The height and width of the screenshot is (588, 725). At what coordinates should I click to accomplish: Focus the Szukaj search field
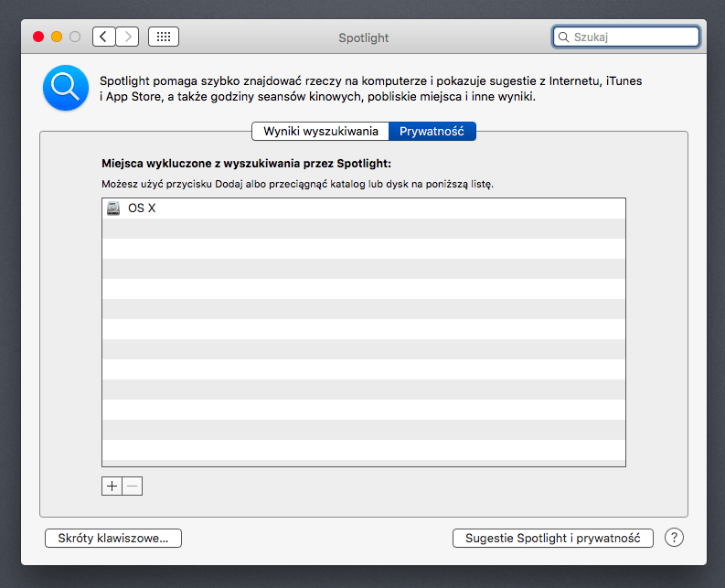(x=633, y=37)
